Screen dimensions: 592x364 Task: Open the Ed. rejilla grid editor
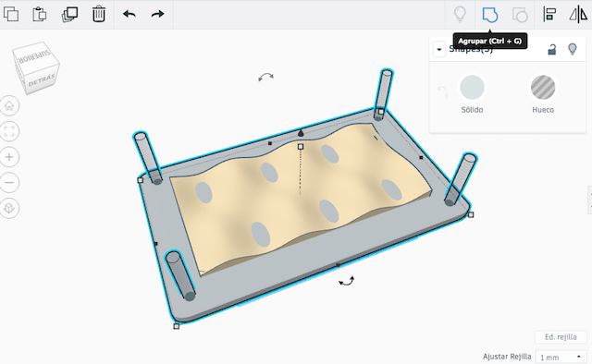(x=561, y=337)
